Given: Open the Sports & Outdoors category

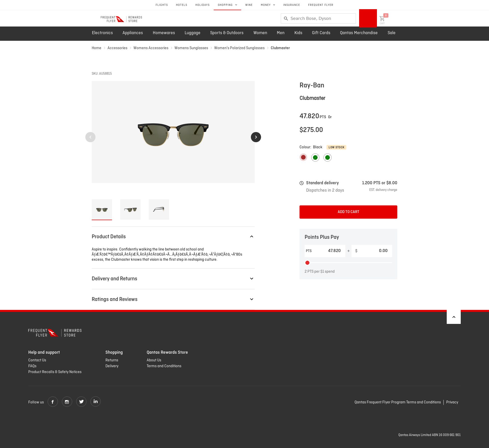Looking at the screenshot, I should [x=227, y=33].
